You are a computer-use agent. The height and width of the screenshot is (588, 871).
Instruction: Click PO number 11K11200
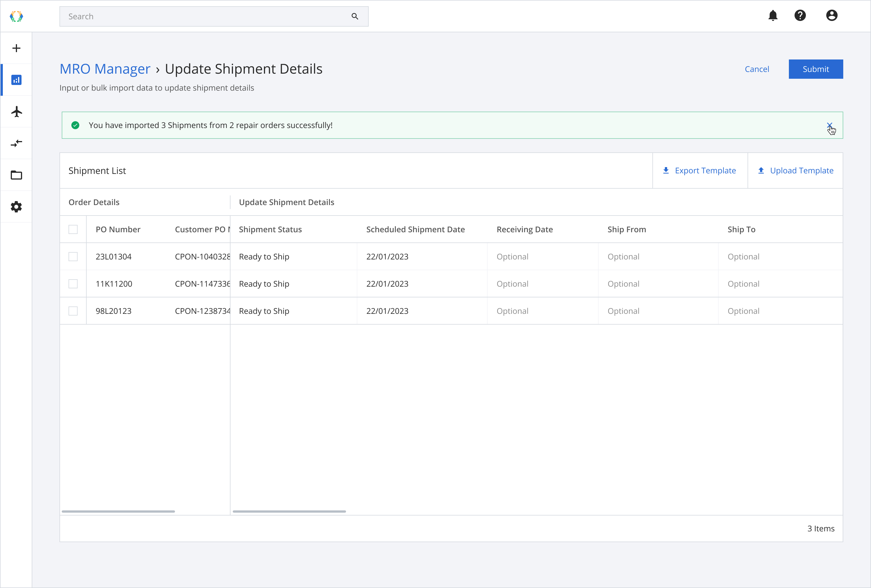114,284
